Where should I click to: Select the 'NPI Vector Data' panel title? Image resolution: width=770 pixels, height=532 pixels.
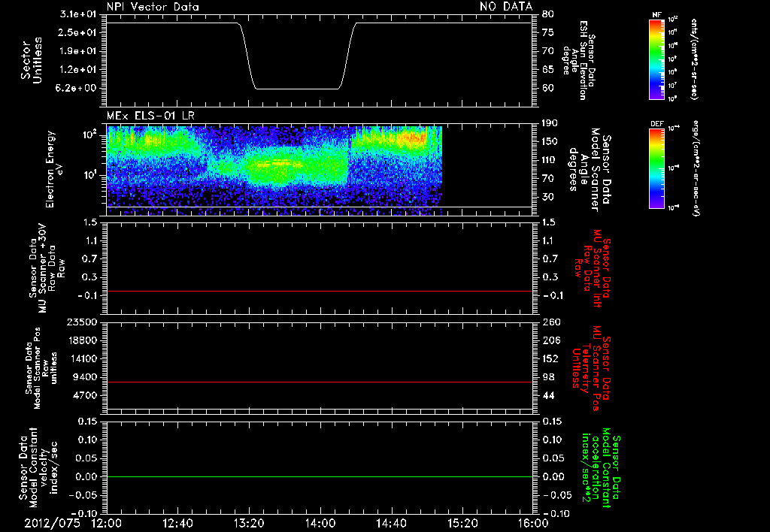pyautogui.click(x=153, y=7)
